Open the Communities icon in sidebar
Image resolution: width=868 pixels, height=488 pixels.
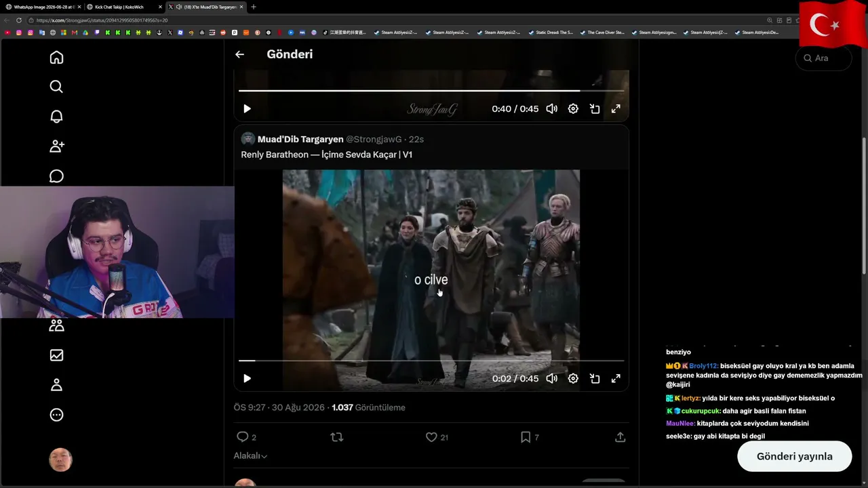coord(56,326)
